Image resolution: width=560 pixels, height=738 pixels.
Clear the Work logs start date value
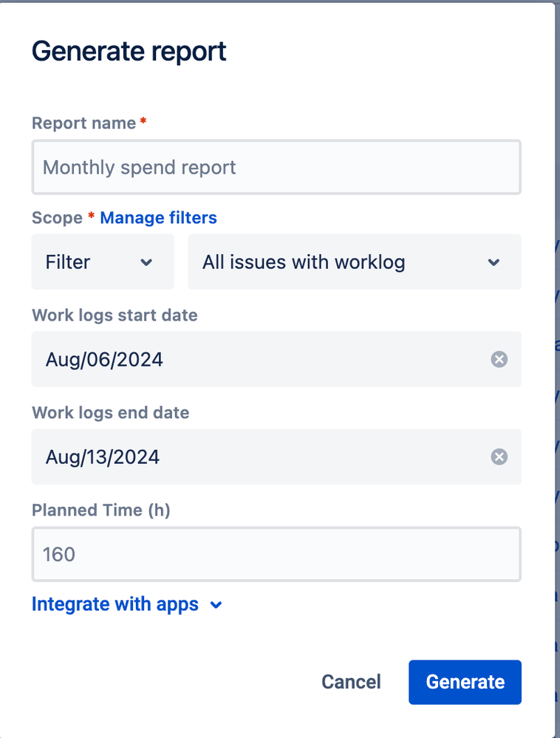(x=499, y=360)
